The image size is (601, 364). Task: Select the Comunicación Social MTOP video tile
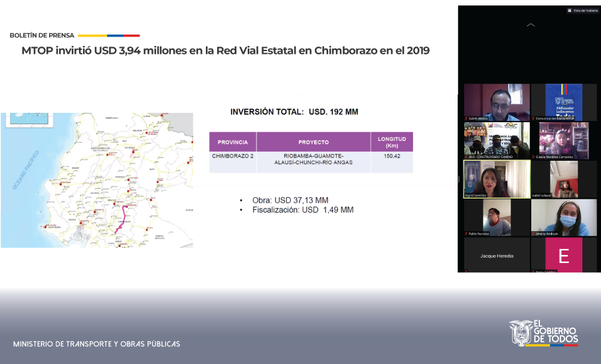click(x=563, y=102)
